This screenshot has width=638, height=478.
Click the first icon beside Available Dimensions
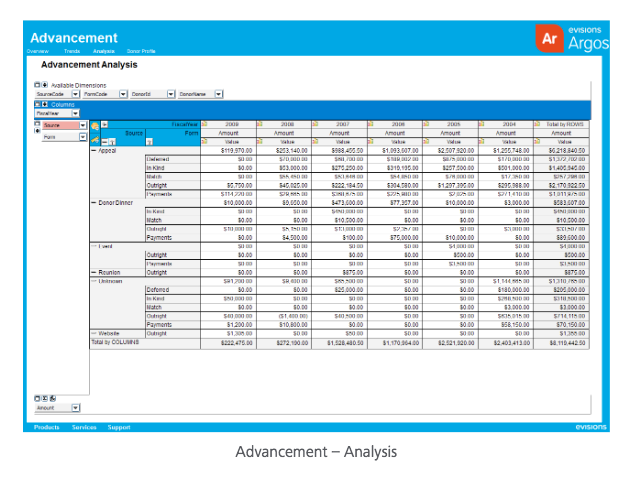coord(37,85)
